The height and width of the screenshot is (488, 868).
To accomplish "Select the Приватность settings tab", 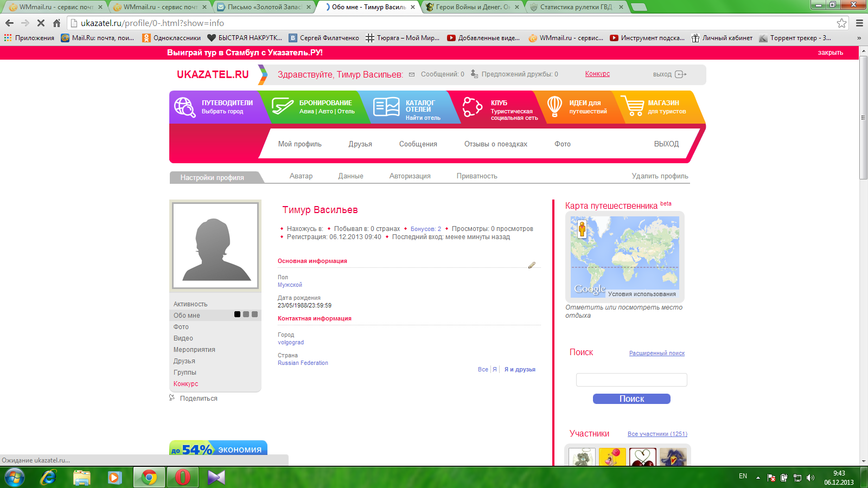I will click(x=477, y=176).
